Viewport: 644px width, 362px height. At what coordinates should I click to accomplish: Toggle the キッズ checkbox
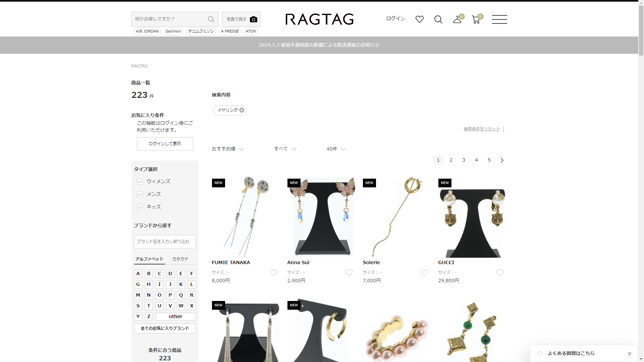tap(140, 207)
